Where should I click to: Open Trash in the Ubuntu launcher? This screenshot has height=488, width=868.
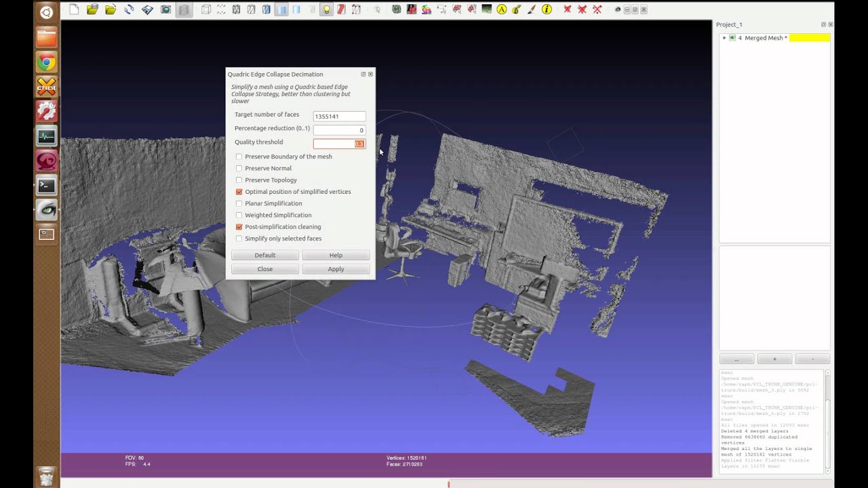click(x=46, y=476)
